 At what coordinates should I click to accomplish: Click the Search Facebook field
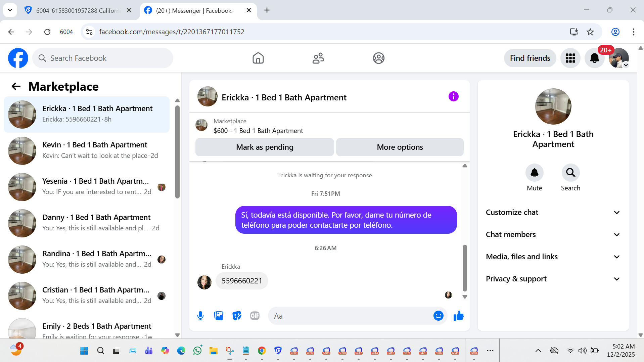[x=103, y=58]
